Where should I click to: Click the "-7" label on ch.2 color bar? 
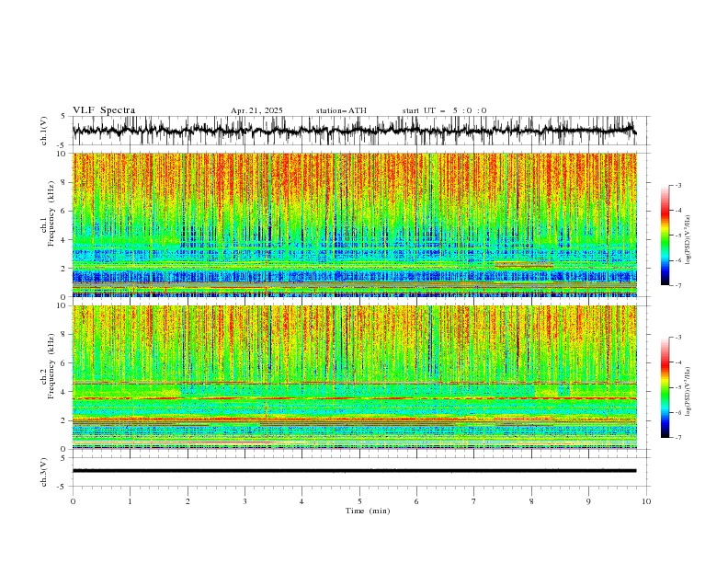tap(677, 437)
